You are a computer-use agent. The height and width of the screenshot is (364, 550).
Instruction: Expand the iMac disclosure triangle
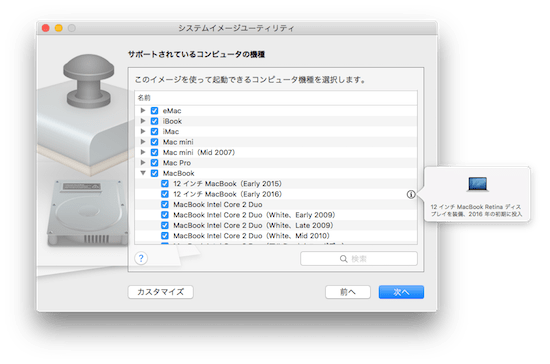pyautogui.click(x=143, y=131)
